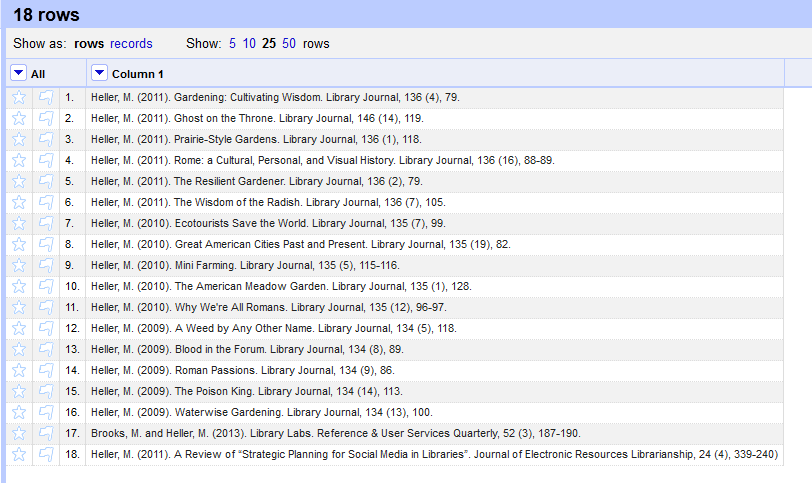Star row 13 Blood in the Forum
The image size is (812, 483).
click(19, 349)
